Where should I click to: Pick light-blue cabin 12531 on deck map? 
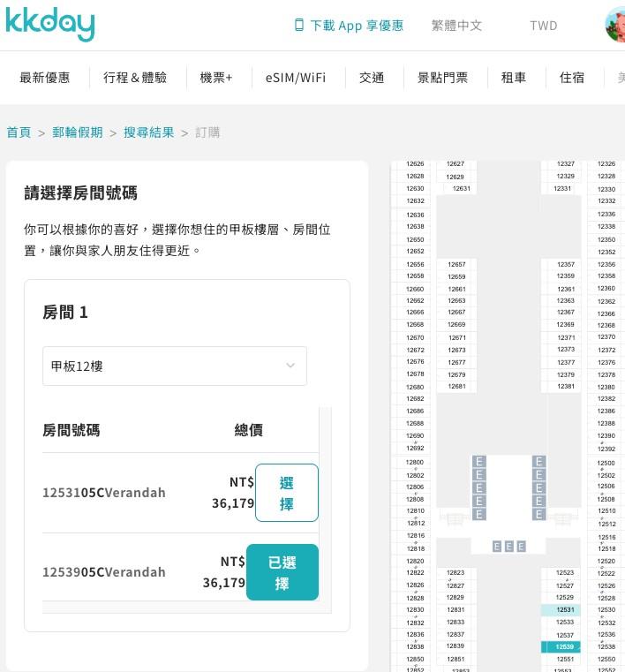565,610
